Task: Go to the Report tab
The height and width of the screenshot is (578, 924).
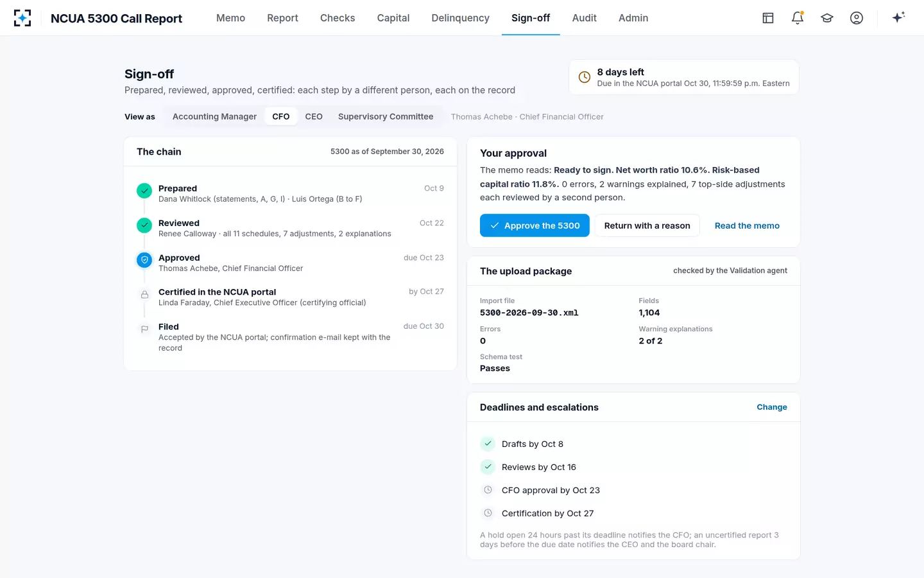Action: point(282,18)
